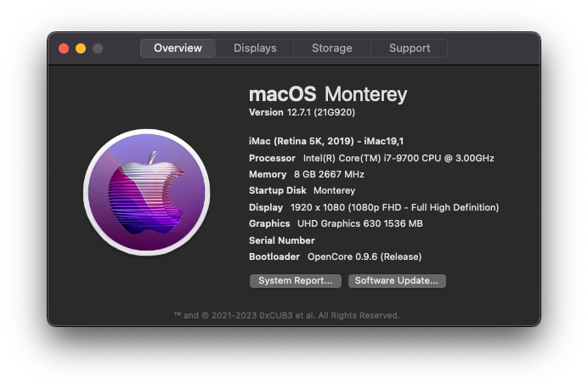
Task: Open the Displays tab
Action: pyautogui.click(x=255, y=48)
